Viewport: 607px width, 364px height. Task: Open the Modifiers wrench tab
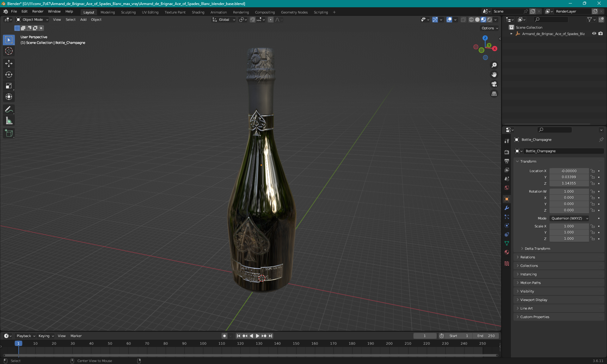point(507,208)
